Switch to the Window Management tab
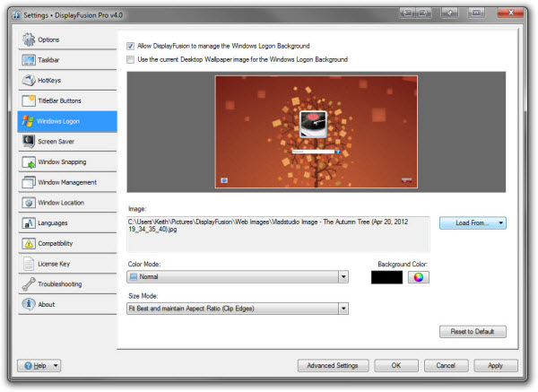Screen dimensions: 538x392 click(67, 182)
